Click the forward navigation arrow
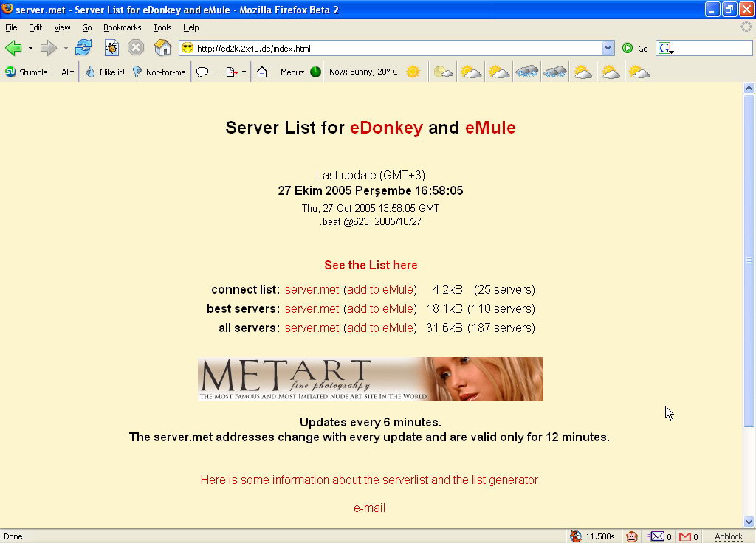The image size is (756, 543). 48,48
